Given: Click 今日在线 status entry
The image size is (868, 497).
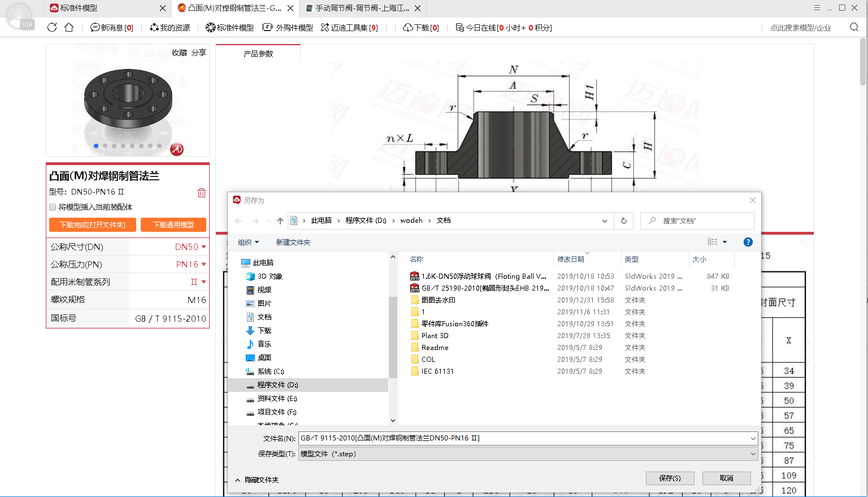Looking at the screenshot, I should tap(504, 27).
